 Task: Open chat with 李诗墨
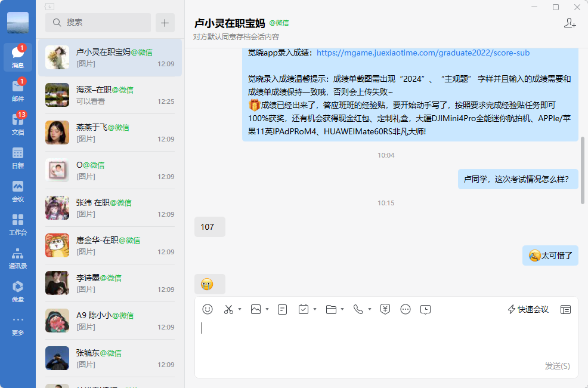110,282
